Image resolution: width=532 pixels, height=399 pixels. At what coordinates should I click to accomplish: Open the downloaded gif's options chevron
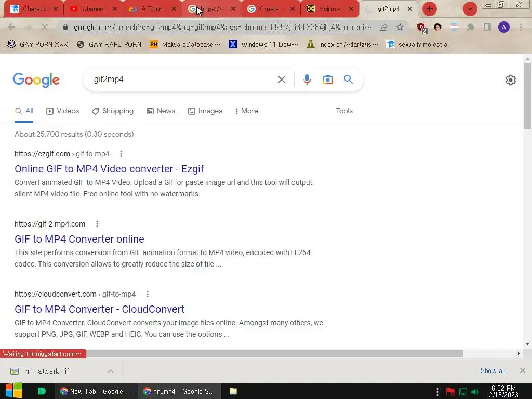click(x=111, y=371)
